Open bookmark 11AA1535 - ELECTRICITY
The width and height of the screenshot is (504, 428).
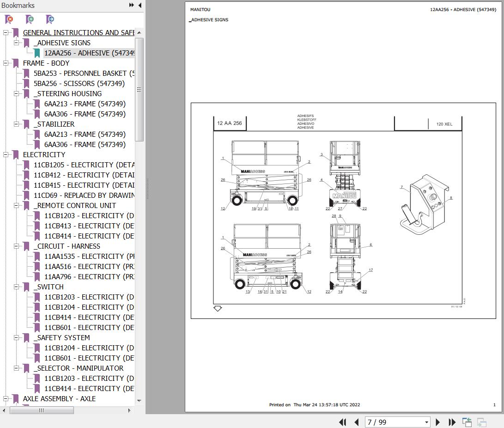tap(89, 257)
